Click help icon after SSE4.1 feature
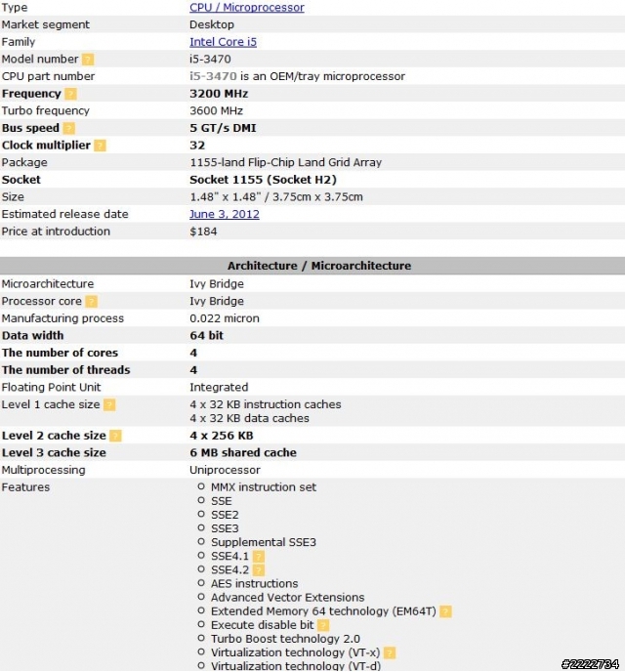The height and width of the screenshot is (672, 625). pyautogui.click(x=259, y=557)
